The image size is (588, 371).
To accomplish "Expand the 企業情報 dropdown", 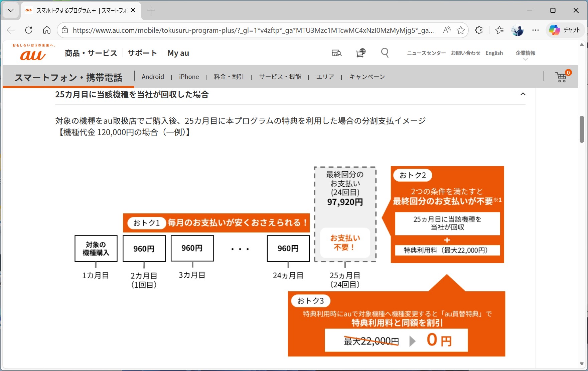I will [x=526, y=53].
